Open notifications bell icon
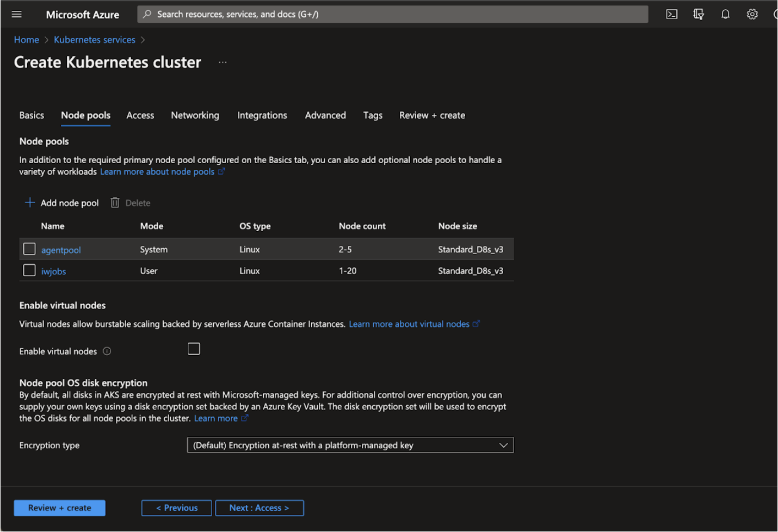778x532 pixels. point(725,14)
